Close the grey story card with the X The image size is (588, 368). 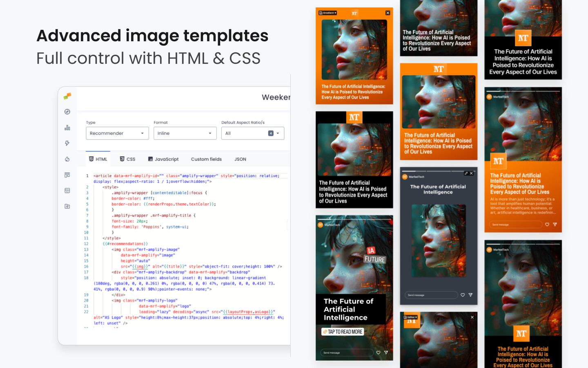click(471, 173)
